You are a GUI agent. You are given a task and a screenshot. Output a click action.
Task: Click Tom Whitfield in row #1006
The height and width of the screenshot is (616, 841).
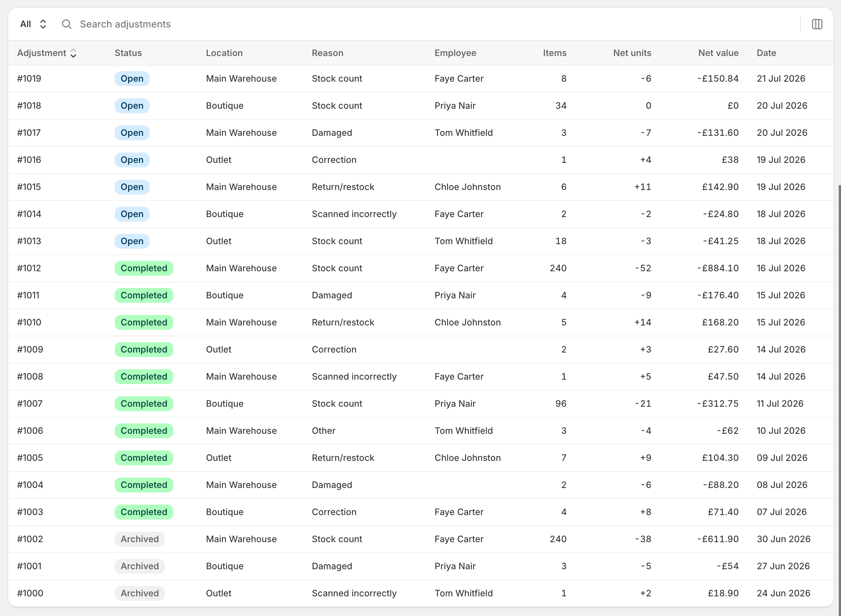click(x=464, y=431)
